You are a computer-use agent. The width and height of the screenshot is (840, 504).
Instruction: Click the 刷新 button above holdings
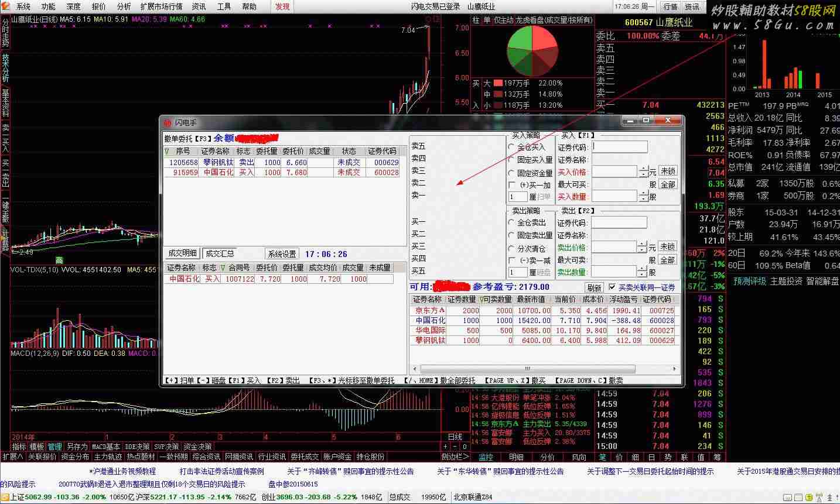tap(594, 287)
